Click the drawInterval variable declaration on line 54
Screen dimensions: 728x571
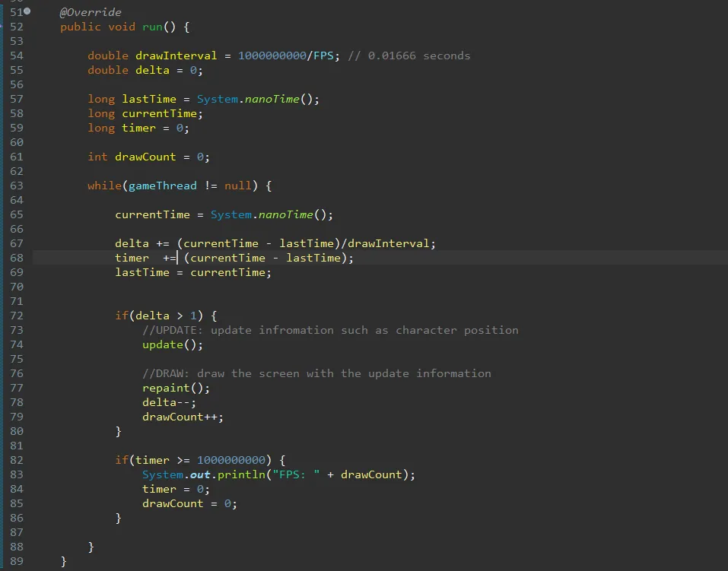pyautogui.click(x=176, y=56)
